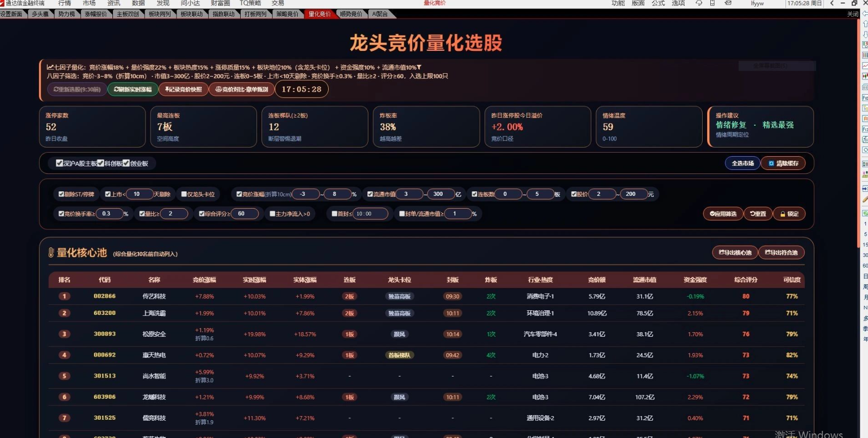Click stock name 上海洗霸 in the table
The image size is (868, 438).
tap(154, 313)
